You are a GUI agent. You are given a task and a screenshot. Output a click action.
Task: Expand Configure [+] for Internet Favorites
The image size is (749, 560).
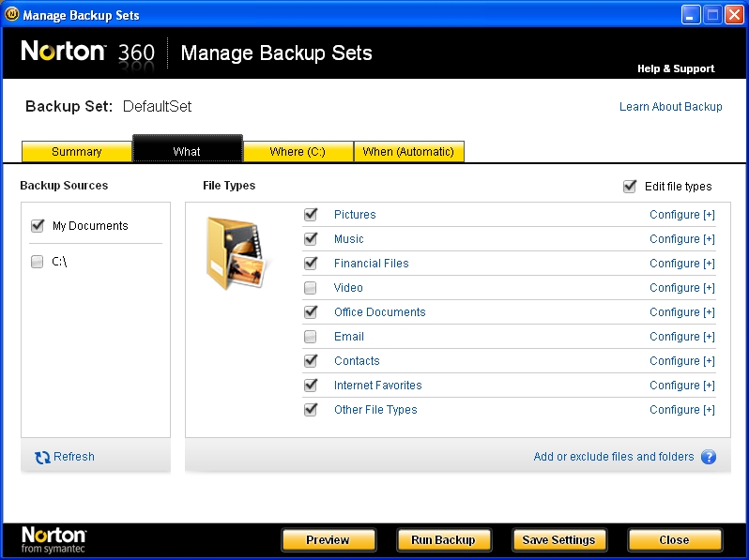[x=682, y=386]
